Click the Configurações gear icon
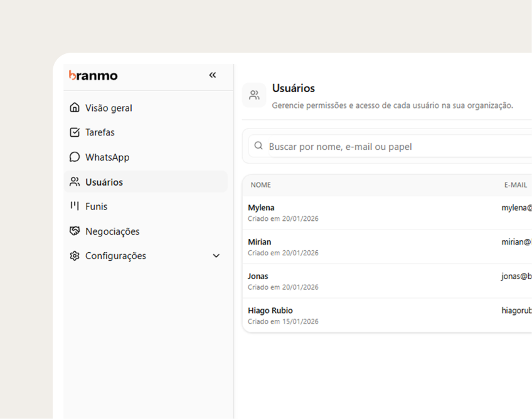The width and height of the screenshot is (532, 419). pyautogui.click(x=75, y=256)
